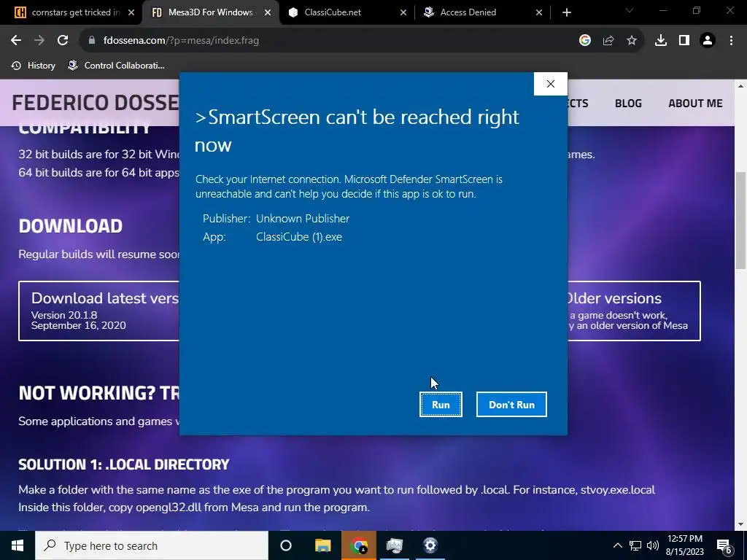Close the Mesa3D For Windows tab
The image size is (747, 560).
click(x=268, y=12)
